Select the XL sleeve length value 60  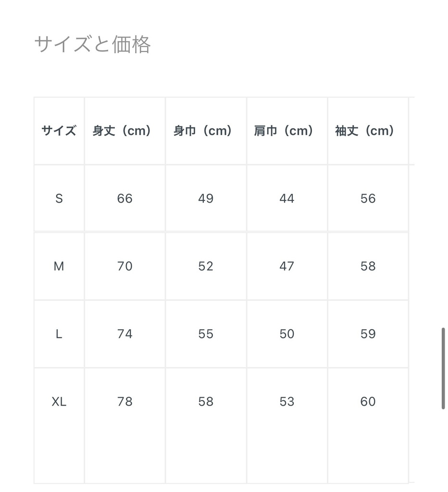coord(368,402)
